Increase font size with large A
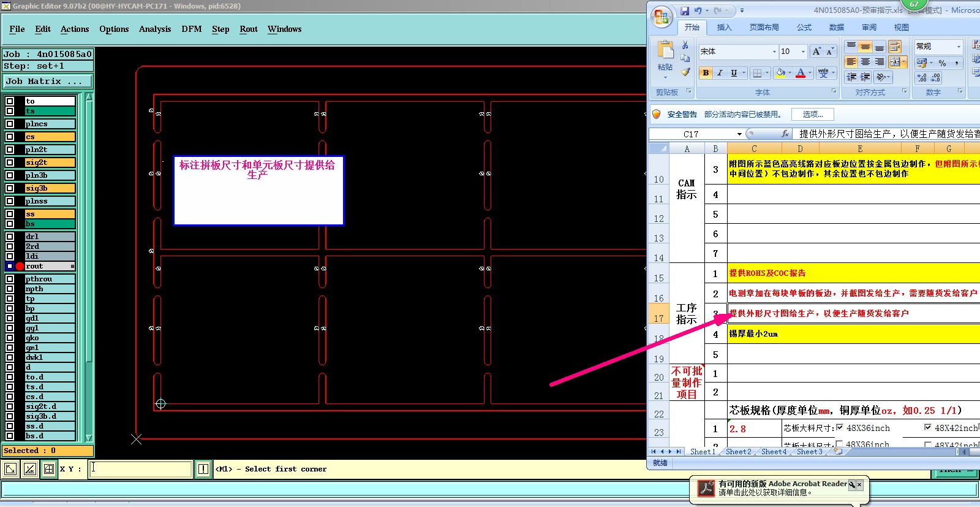The image size is (980, 507). click(x=816, y=51)
